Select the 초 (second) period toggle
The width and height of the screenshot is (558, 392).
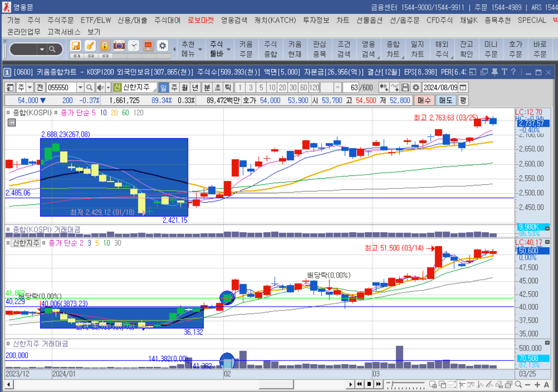point(217,87)
